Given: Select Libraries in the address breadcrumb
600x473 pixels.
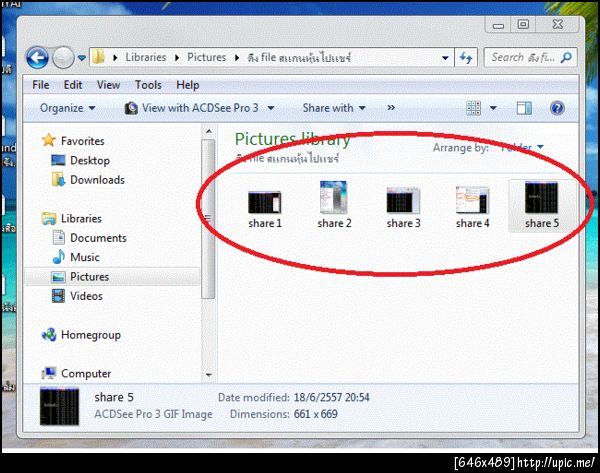Looking at the screenshot, I should [x=146, y=57].
